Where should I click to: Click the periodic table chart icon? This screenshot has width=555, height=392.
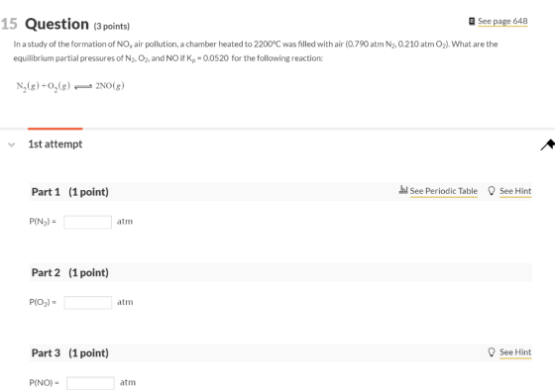(x=403, y=190)
